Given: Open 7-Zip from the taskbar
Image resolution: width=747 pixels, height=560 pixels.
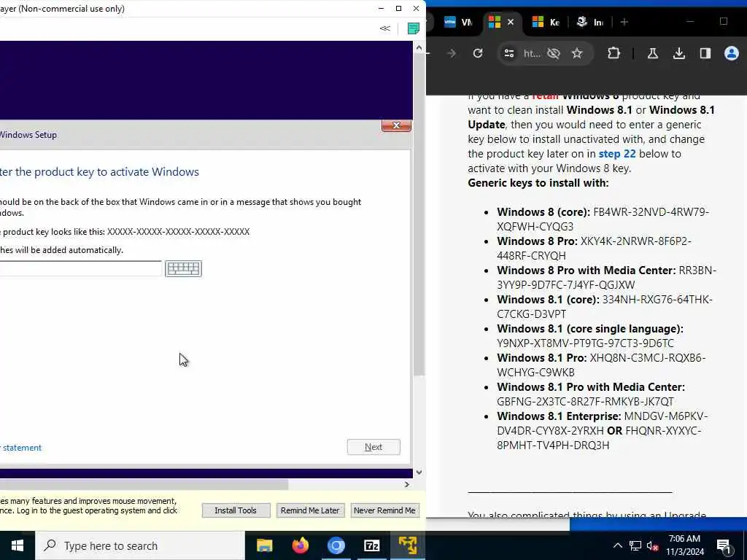Looking at the screenshot, I should 371,545.
